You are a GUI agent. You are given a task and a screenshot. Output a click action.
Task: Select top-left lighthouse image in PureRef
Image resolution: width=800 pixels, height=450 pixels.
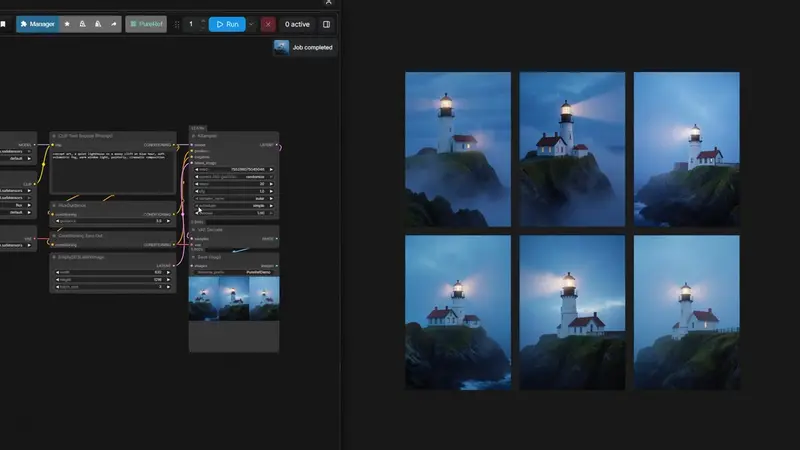pyautogui.click(x=458, y=149)
